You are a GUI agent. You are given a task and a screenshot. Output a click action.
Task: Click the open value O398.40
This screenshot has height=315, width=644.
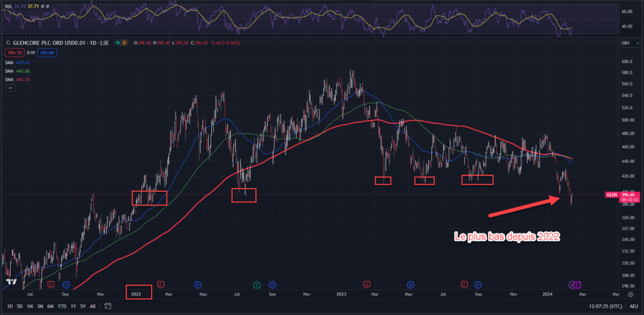click(142, 43)
